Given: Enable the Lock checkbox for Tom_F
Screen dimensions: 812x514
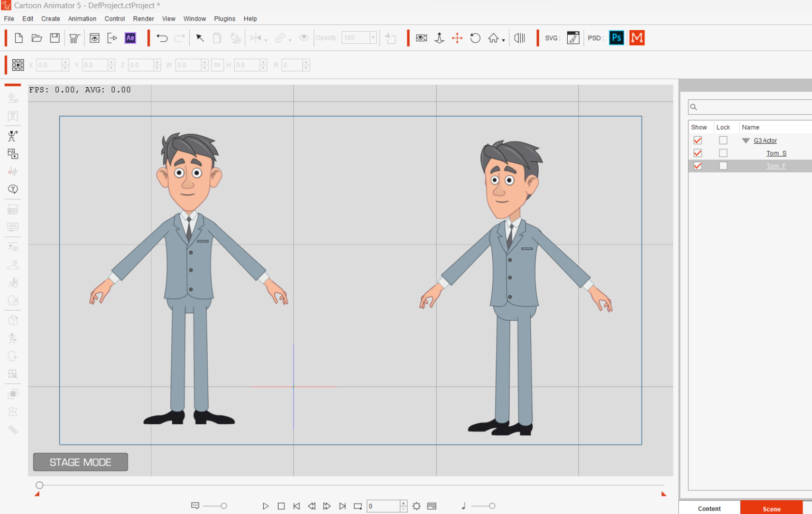Looking at the screenshot, I should (x=723, y=165).
